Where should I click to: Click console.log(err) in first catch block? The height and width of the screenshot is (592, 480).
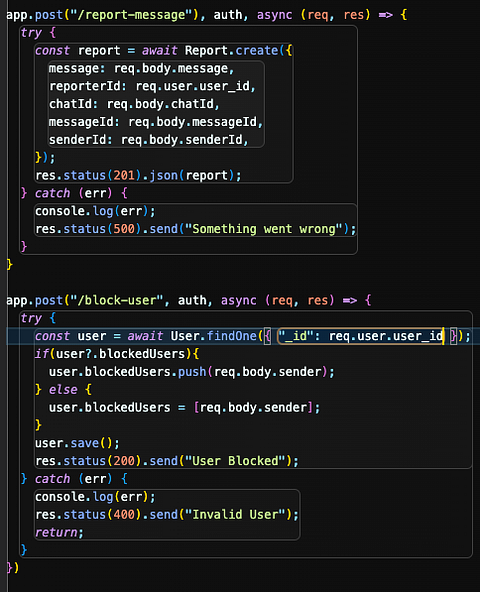point(95,211)
